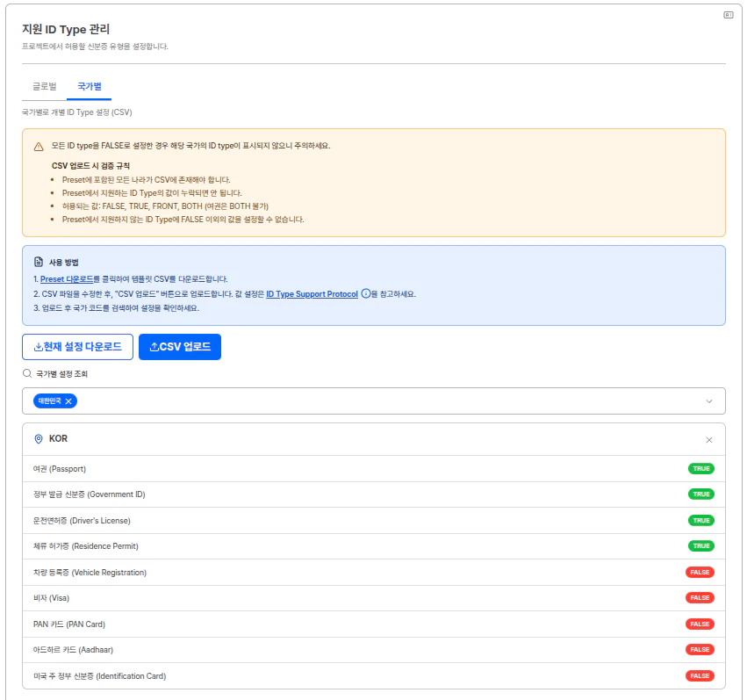This screenshot has height=700, width=747.
Task: Click the location pin icon beside KOR
Action: point(39,439)
